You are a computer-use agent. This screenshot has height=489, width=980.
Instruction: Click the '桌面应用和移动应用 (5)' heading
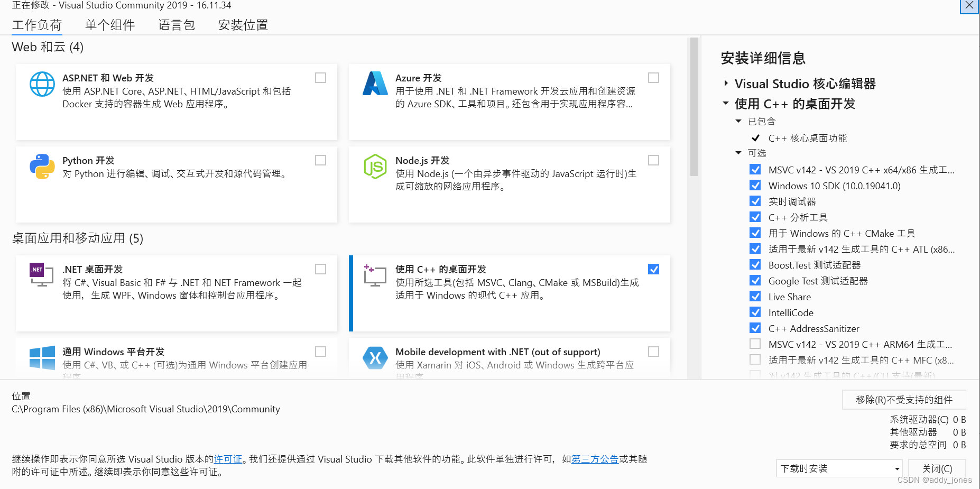click(77, 238)
